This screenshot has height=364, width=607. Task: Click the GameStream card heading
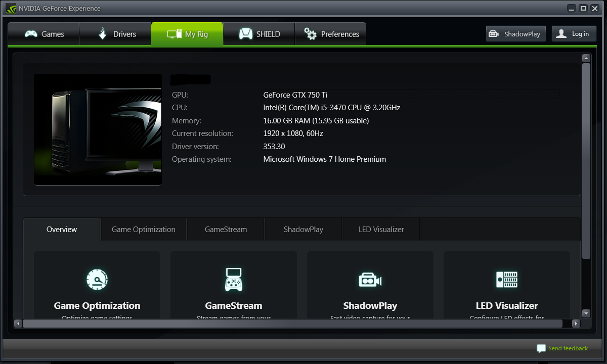(234, 305)
